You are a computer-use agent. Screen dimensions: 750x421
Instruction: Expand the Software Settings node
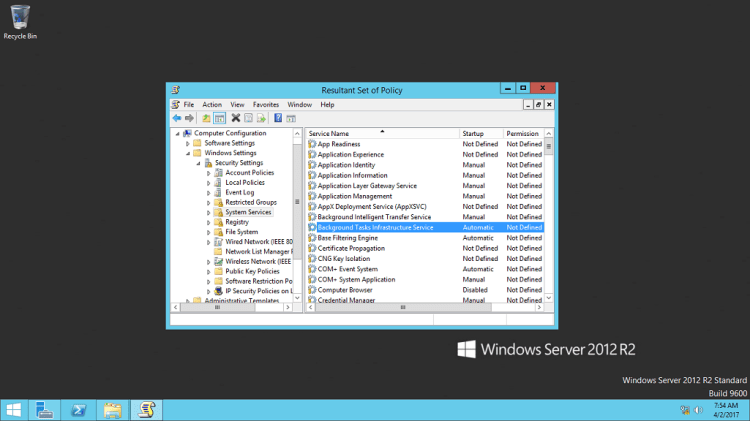click(188, 143)
